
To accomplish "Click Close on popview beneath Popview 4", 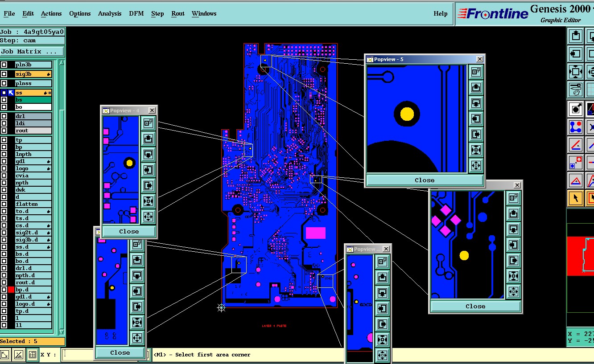I will tap(120, 352).
